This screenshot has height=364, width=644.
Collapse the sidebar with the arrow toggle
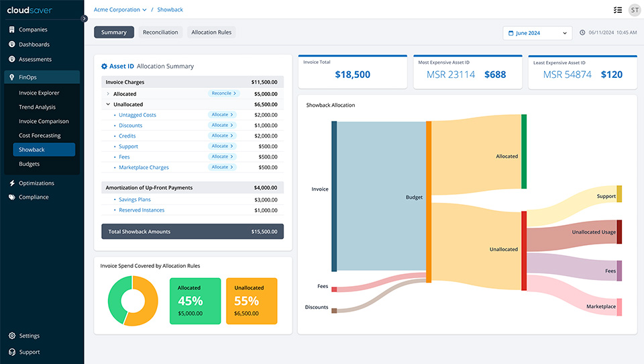coord(84,19)
